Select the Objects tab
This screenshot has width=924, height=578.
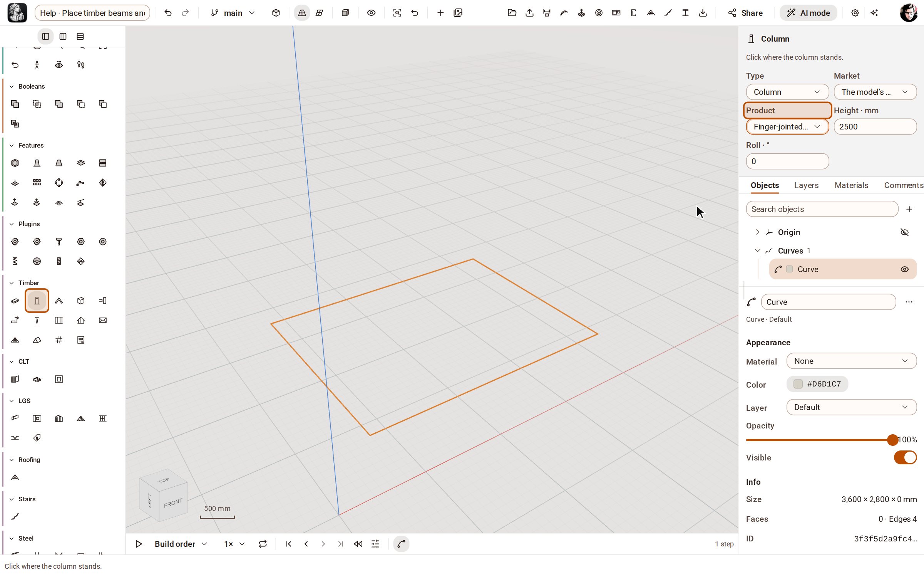click(x=765, y=185)
